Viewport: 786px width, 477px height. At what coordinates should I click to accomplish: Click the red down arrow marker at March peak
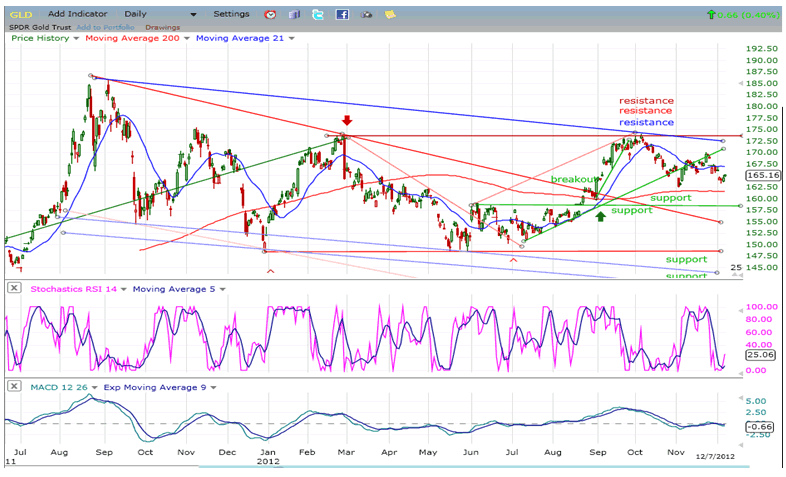(347, 120)
